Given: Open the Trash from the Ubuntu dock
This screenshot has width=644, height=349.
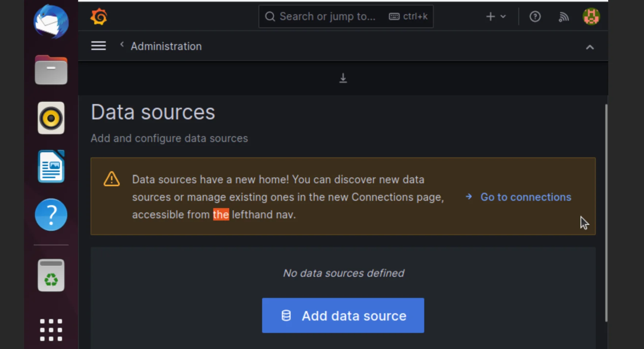Looking at the screenshot, I should pyautogui.click(x=51, y=275).
